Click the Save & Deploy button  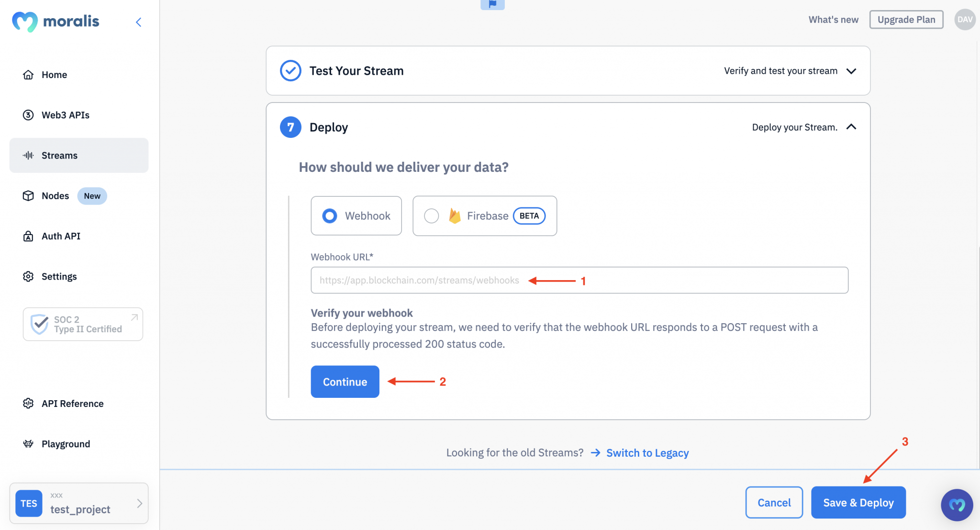pyautogui.click(x=858, y=503)
